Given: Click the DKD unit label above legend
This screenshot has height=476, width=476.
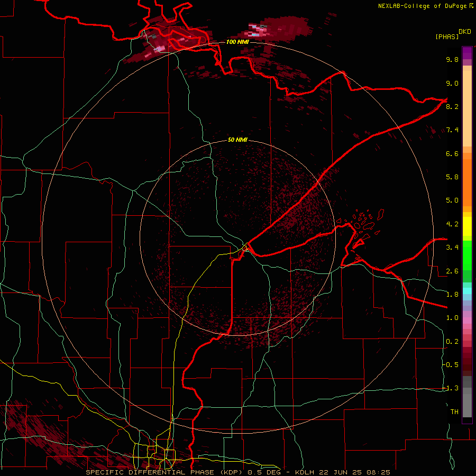Looking at the screenshot, I should coord(465,32).
